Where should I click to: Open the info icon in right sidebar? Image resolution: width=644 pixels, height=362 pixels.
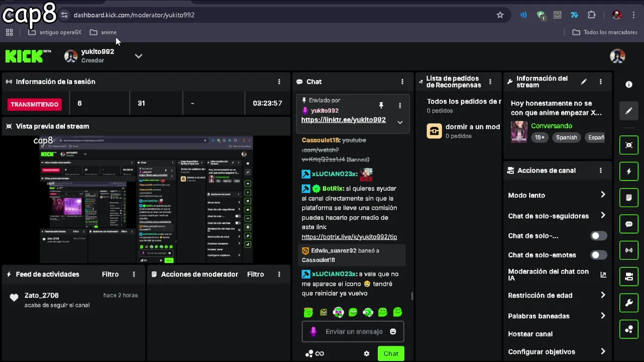(x=629, y=84)
